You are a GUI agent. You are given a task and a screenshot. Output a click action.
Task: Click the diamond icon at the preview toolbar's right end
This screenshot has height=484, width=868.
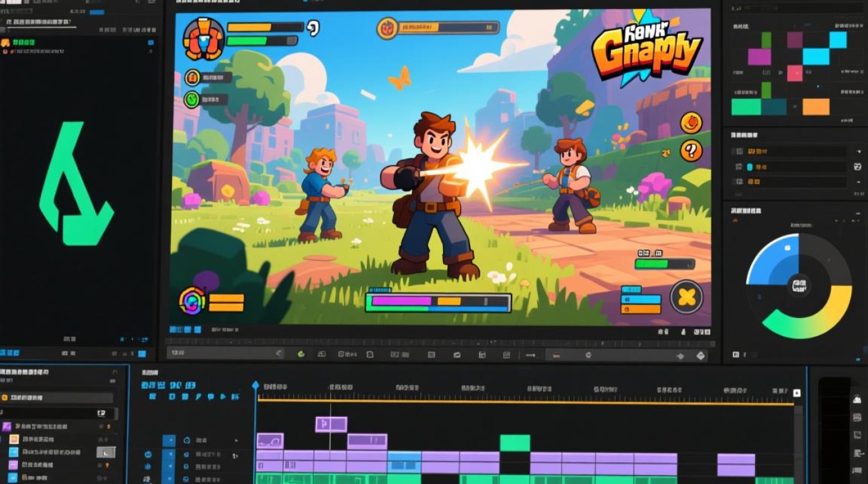click(x=701, y=356)
